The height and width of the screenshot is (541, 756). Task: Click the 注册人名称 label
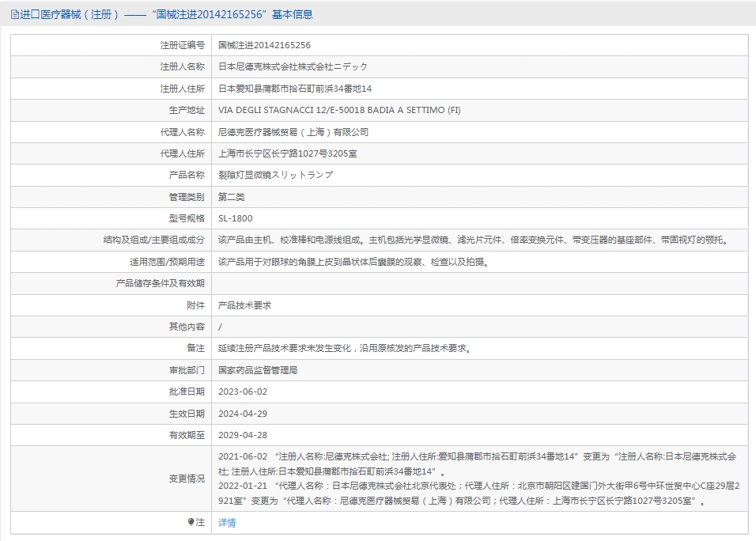point(182,67)
